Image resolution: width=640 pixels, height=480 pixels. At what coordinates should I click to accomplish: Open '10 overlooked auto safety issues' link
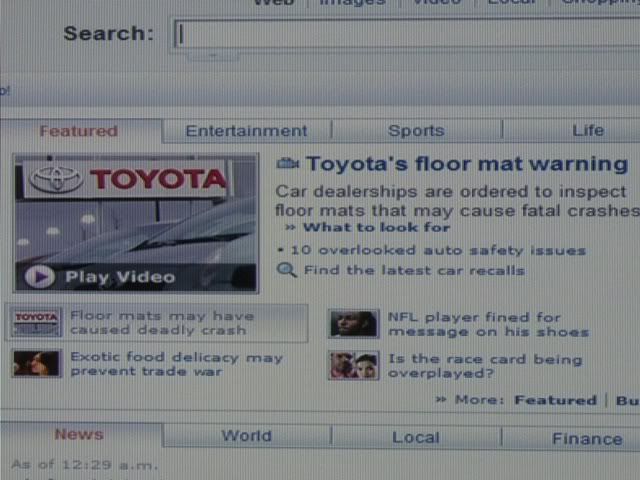click(x=438, y=250)
